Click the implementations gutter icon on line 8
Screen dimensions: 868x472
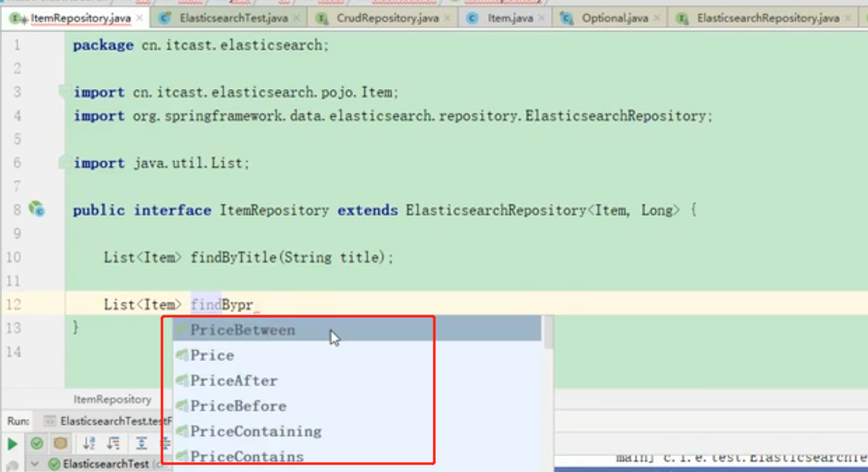pos(37,209)
